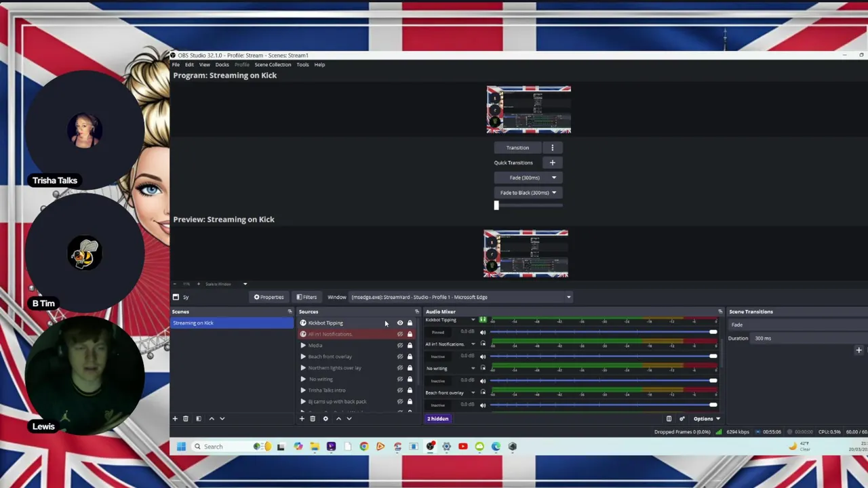Viewport: 868px width, 488px height.
Task: Adjust the Kickbot Tipping volume slider
Action: 604,332
